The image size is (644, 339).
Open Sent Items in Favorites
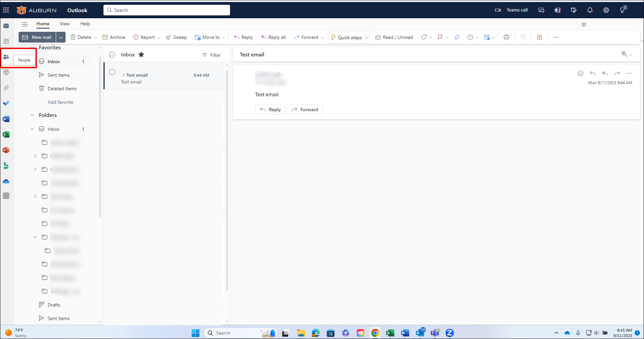click(x=58, y=75)
